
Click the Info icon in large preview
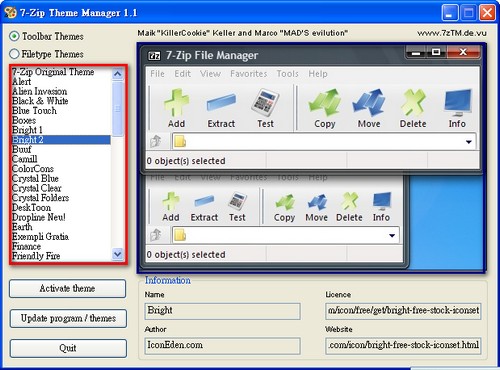coord(458,102)
